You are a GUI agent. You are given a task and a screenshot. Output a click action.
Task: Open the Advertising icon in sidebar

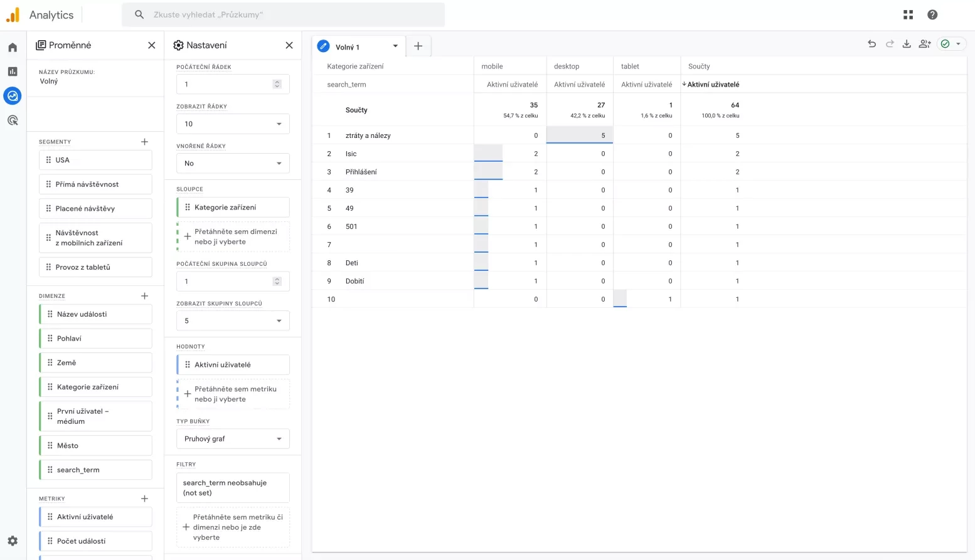(13, 120)
